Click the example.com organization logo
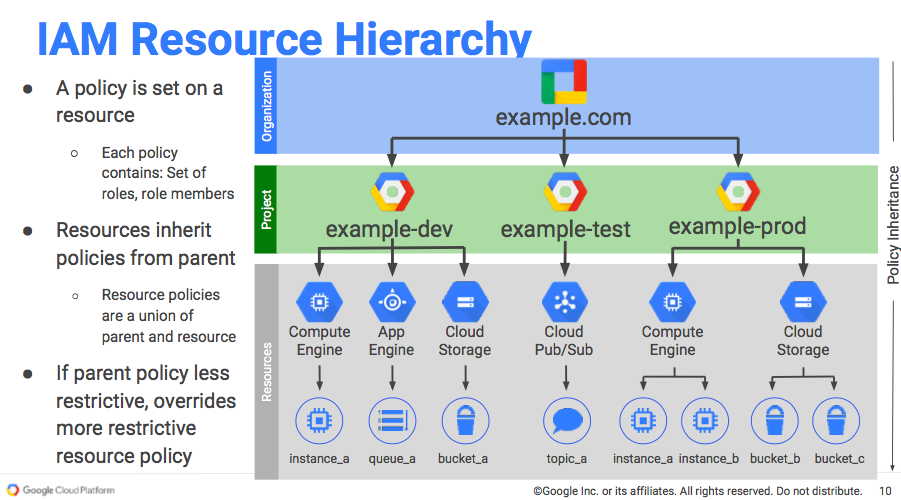This screenshot has height=500, width=901. (563, 82)
